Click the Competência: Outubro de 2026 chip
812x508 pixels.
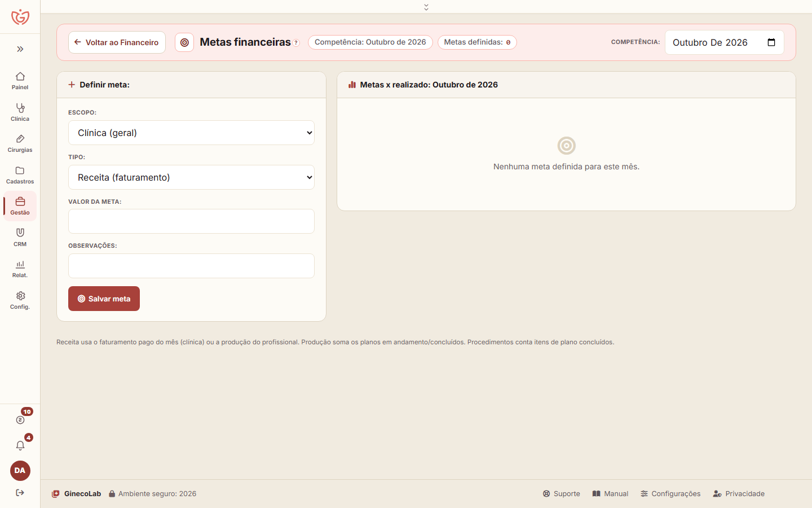pos(370,42)
